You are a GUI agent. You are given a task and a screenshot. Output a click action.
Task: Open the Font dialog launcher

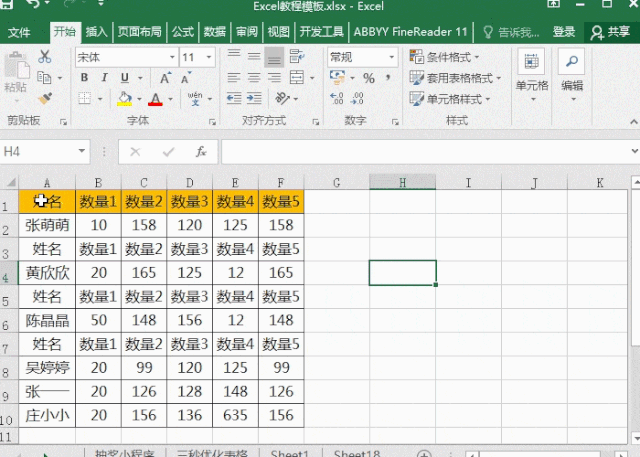click(x=212, y=122)
